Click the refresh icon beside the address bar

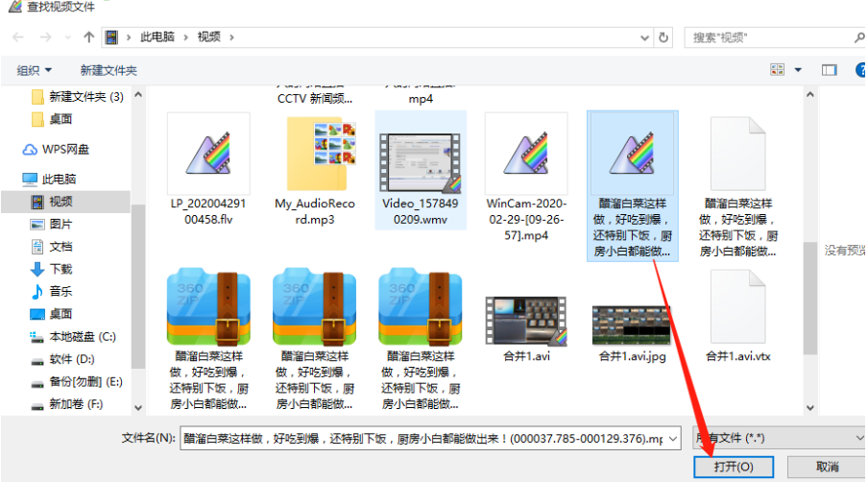663,37
